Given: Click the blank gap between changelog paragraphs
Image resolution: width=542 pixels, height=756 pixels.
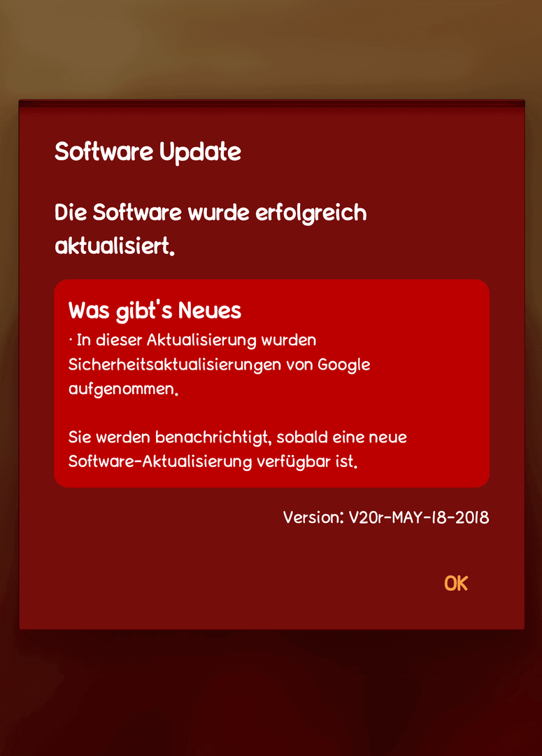Looking at the screenshot, I should [272, 414].
